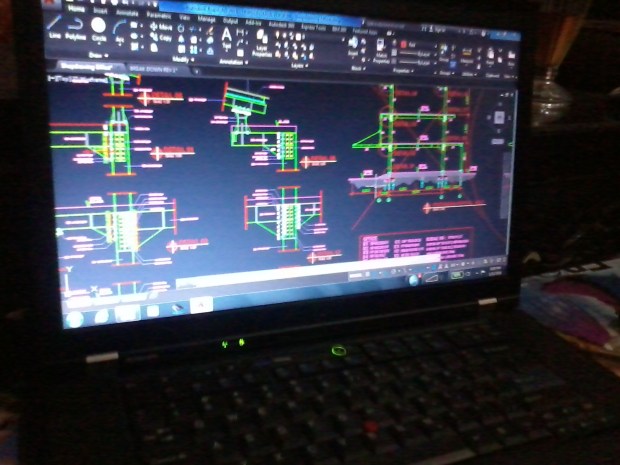The image size is (620, 465).
Task: Open Layer Properties manager
Action: click(x=261, y=44)
